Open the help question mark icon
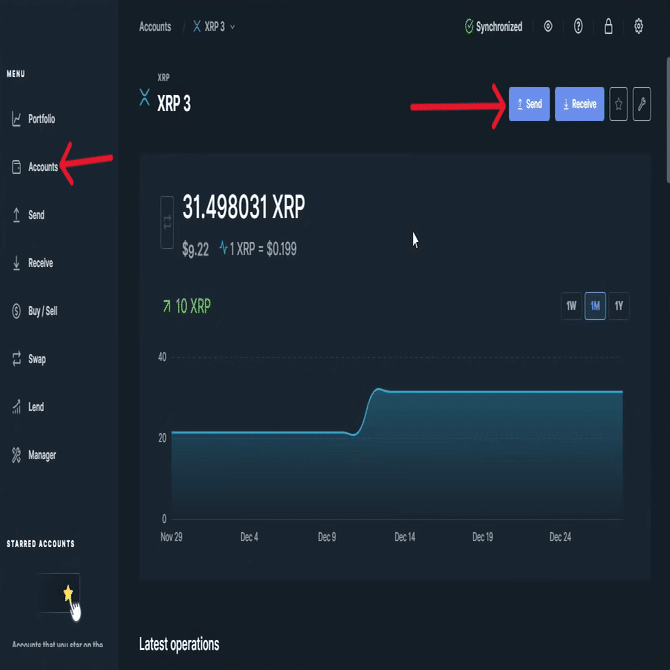This screenshot has height=670, width=670. pos(578,26)
